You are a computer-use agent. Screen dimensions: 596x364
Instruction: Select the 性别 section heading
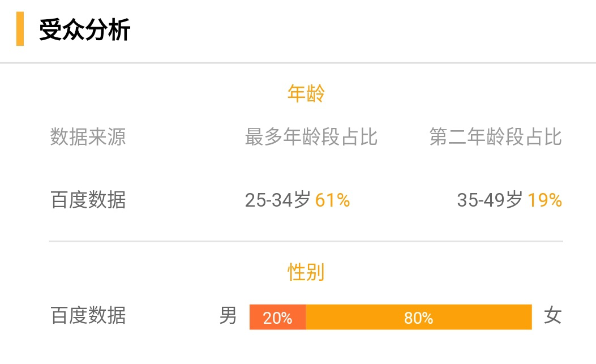click(306, 272)
